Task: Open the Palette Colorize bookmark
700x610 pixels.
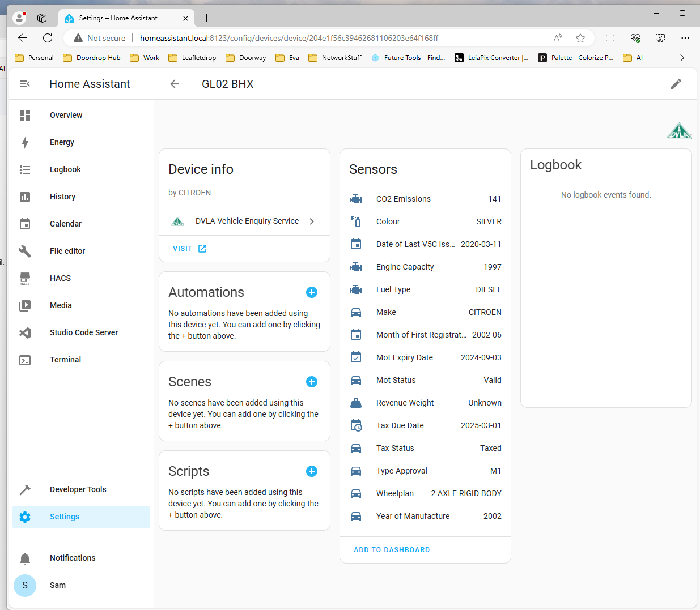Action: pyautogui.click(x=576, y=58)
